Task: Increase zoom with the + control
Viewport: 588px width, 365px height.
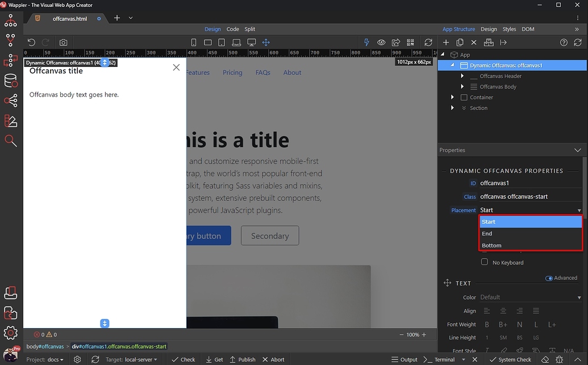Action: pos(424,334)
